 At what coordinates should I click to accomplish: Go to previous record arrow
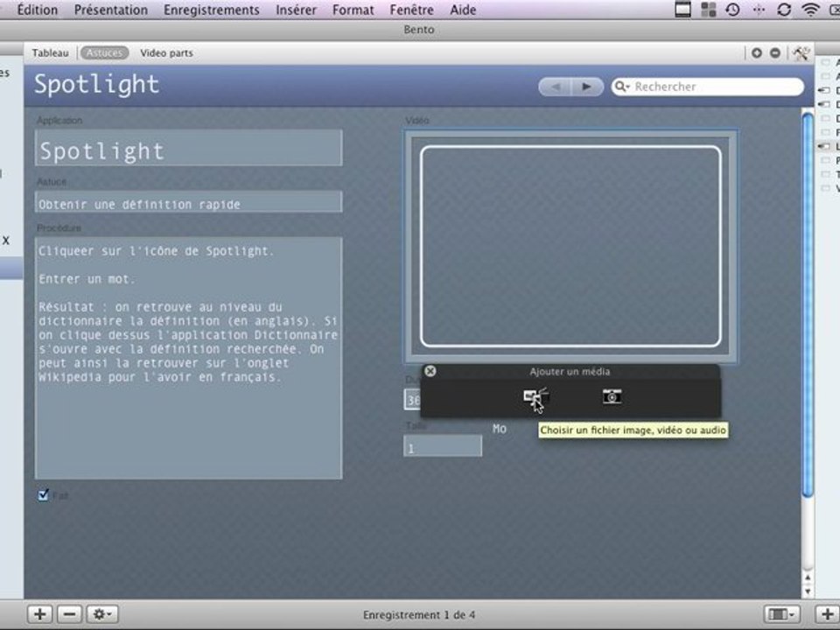click(x=555, y=87)
